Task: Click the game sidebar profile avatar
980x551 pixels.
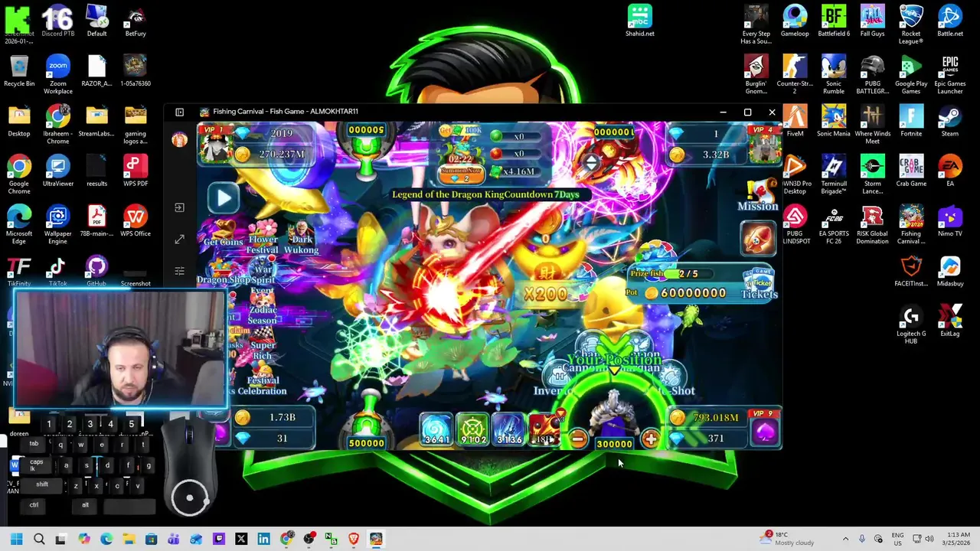Action: 179,139
